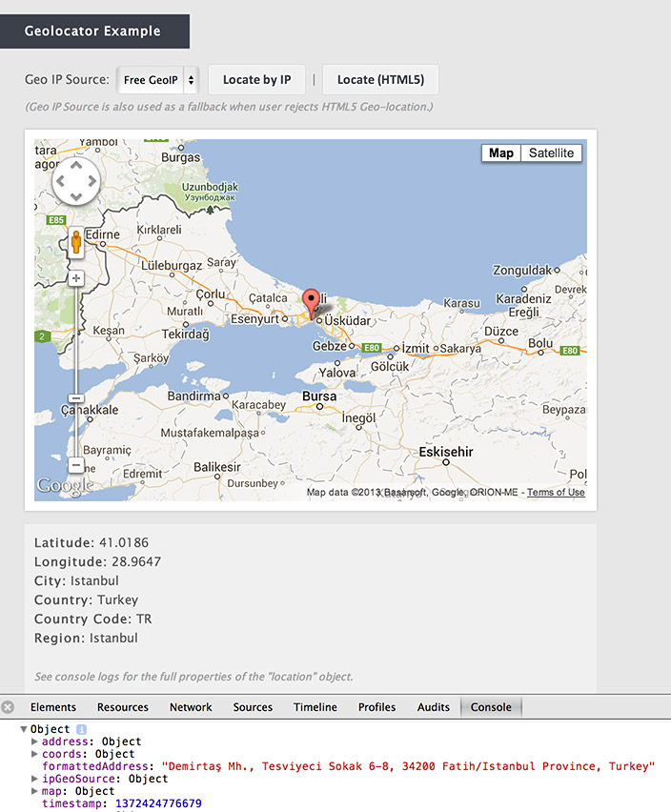
Task: Click the Longitude: 28.9647 text
Action: (97, 562)
